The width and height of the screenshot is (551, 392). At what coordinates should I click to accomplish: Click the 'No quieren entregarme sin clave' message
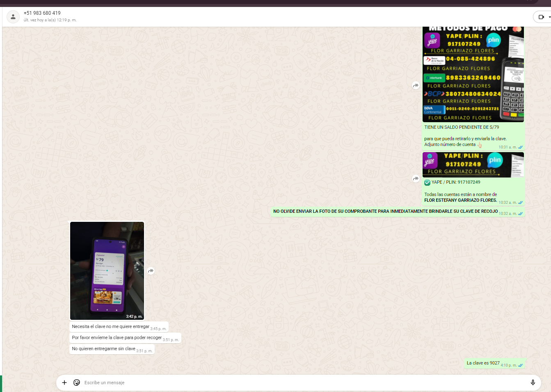click(103, 349)
